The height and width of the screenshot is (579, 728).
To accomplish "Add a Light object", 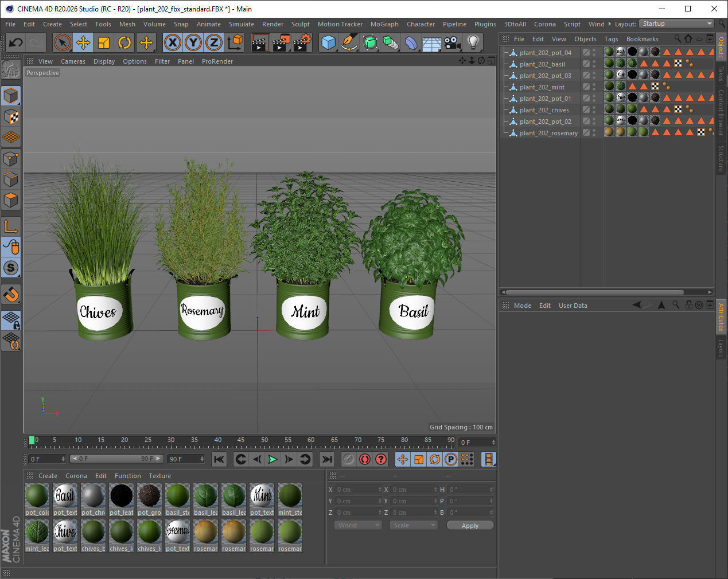I will (473, 42).
